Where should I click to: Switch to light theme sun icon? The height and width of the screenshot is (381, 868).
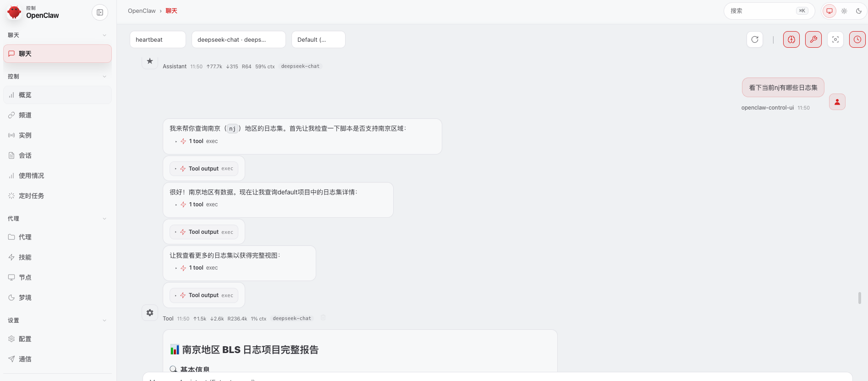[x=844, y=11]
